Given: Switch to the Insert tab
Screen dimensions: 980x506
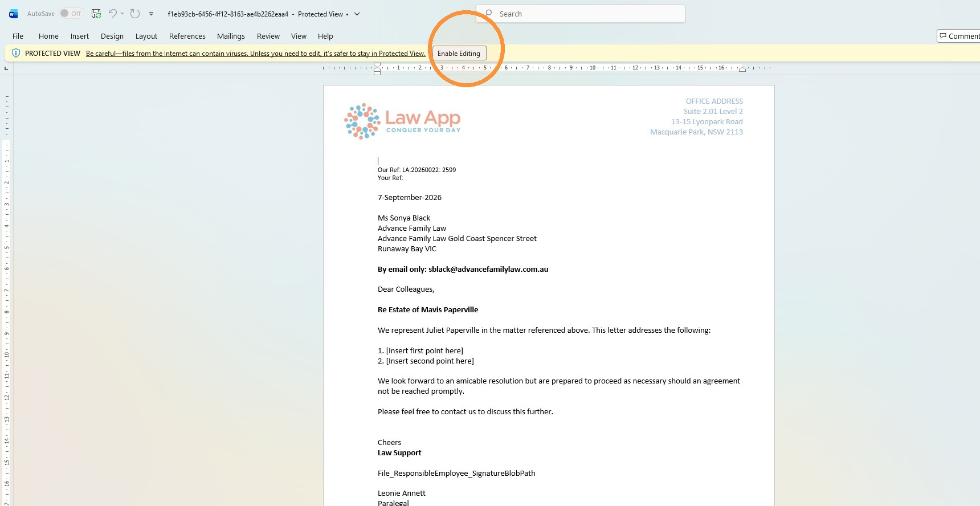Looking at the screenshot, I should pyautogui.click(x=80, y=36).
